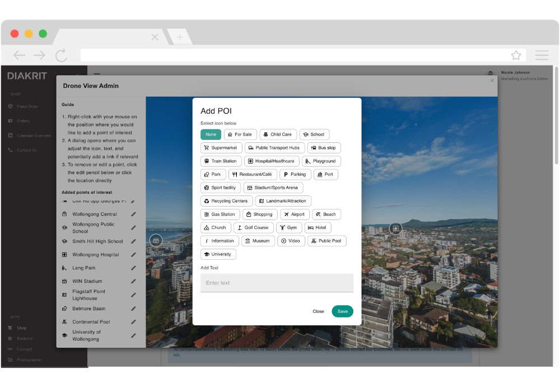Select the Recycling Centers chip
The image size is (560, 392).
coord(227,201)
